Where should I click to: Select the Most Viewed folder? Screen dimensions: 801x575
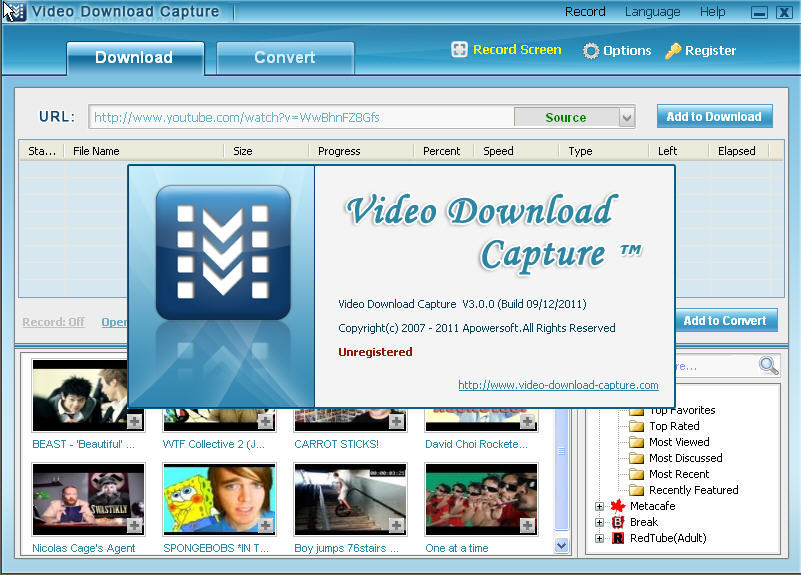(x=679, y=442)
